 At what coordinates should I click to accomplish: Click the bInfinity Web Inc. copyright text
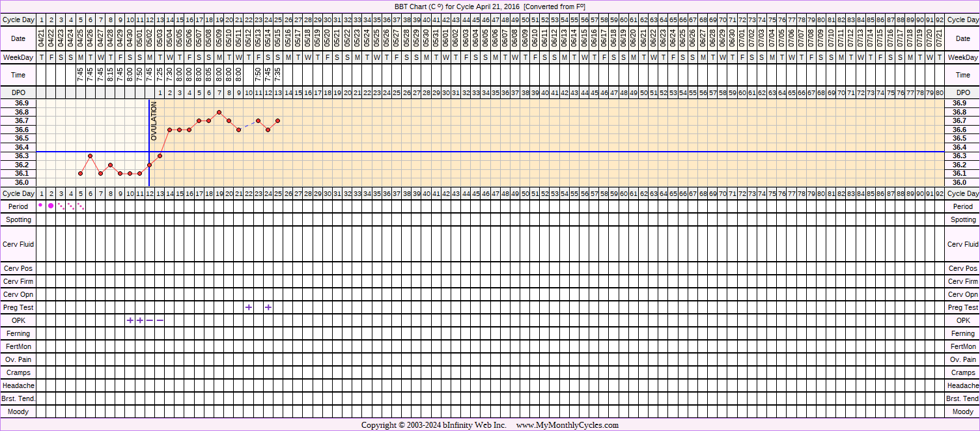click(x=434, y=425)
